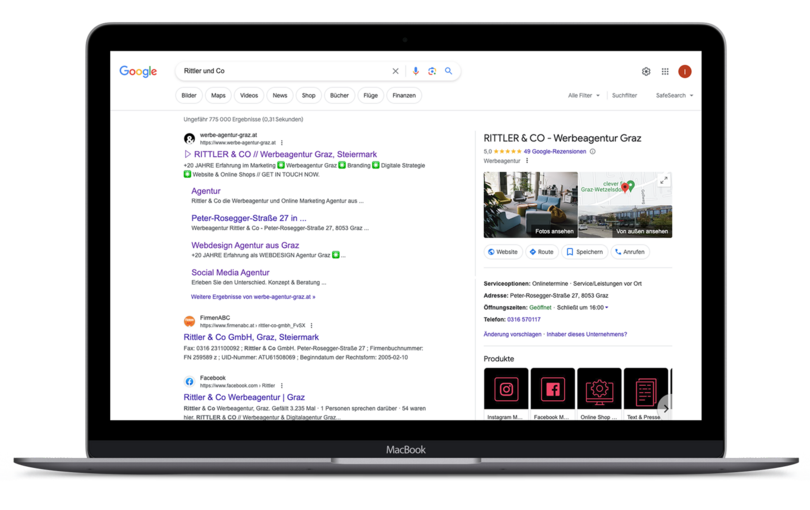This screenshot has width=810, height=510.
Task: Clear the search box with X icon
Action: coord(395,71)
